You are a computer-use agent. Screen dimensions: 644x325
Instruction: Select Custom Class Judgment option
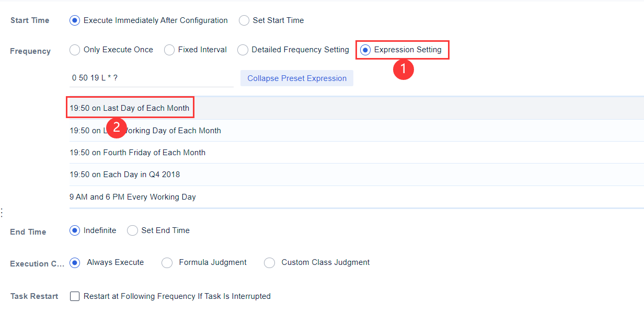point(269,262)
